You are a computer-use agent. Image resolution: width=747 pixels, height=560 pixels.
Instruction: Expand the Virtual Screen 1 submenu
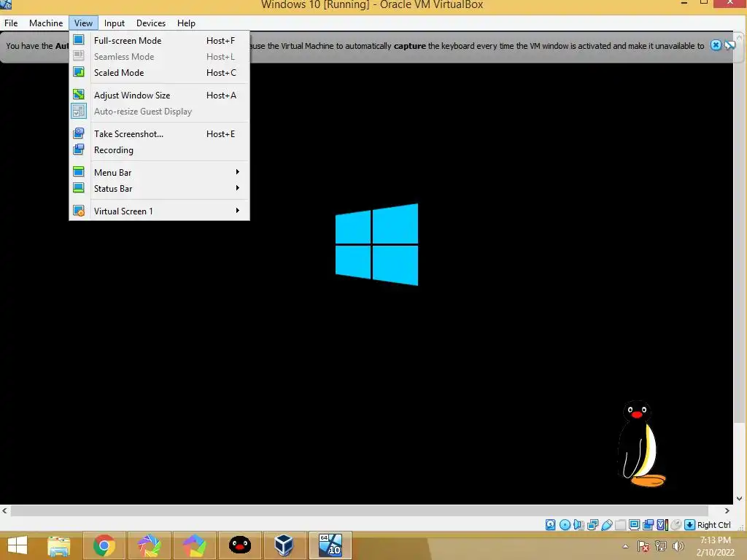tap(160, 211)
